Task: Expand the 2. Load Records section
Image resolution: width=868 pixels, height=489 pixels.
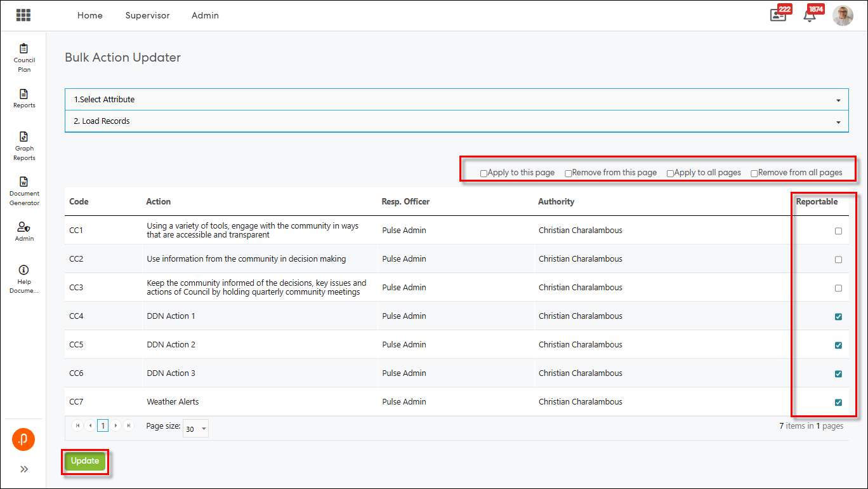Action: point(456,121)
